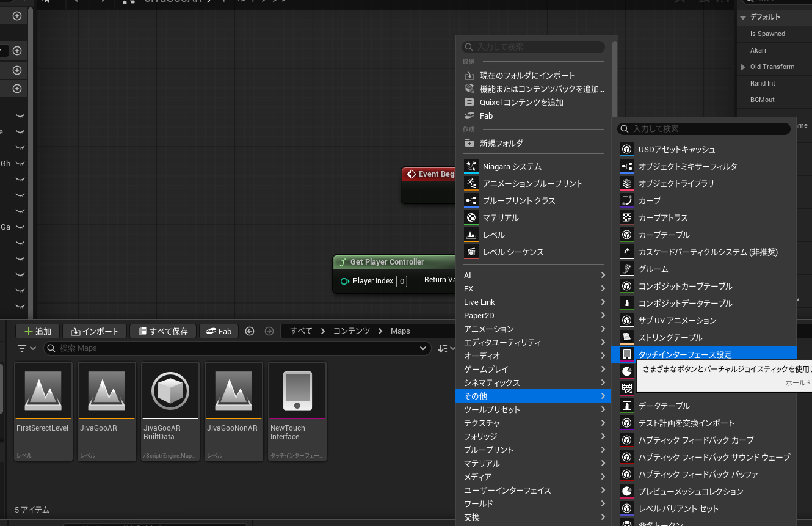812x526 pixels.
Task: Click the Niagara システム icon in the menu
Action: pyautogui.click(x=471, y=166)
